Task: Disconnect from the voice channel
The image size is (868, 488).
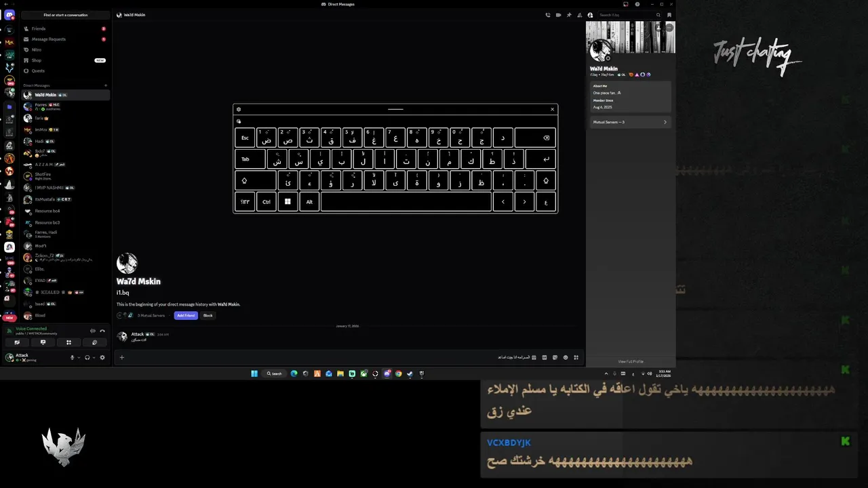Action: [x=102, y=331]
